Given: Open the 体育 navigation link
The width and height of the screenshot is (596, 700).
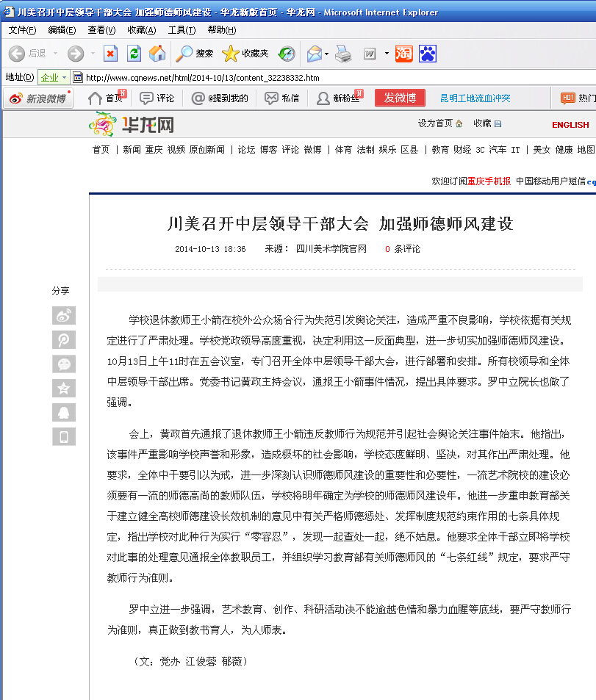Looking at the screenshot, I should [344, 150].
